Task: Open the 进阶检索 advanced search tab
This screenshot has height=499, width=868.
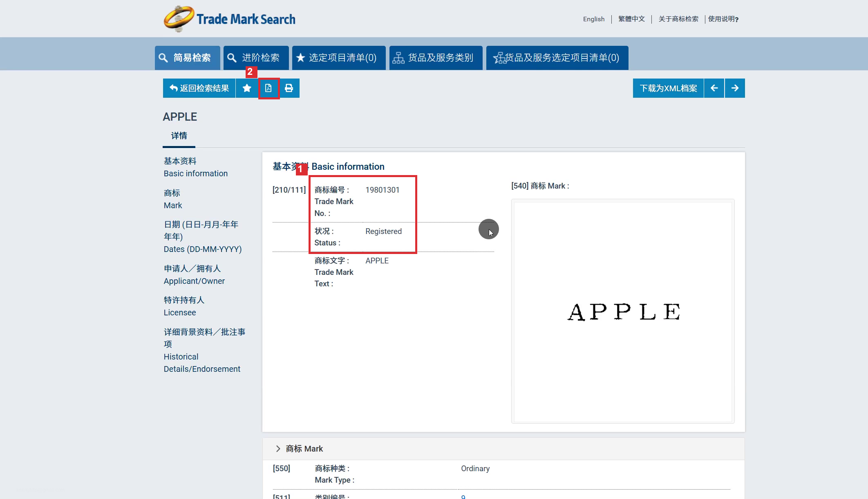Action: pos(256,58)
